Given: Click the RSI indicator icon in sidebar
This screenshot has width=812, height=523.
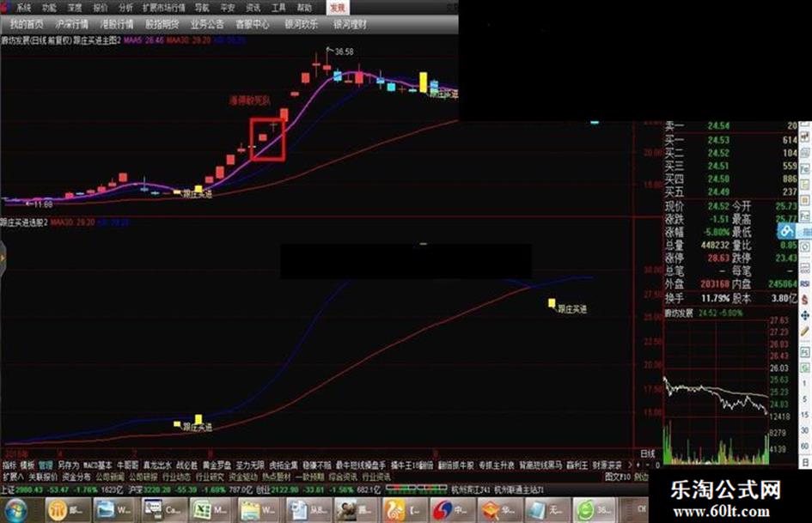Looking at the screenshot, I should tap(805, 283).
